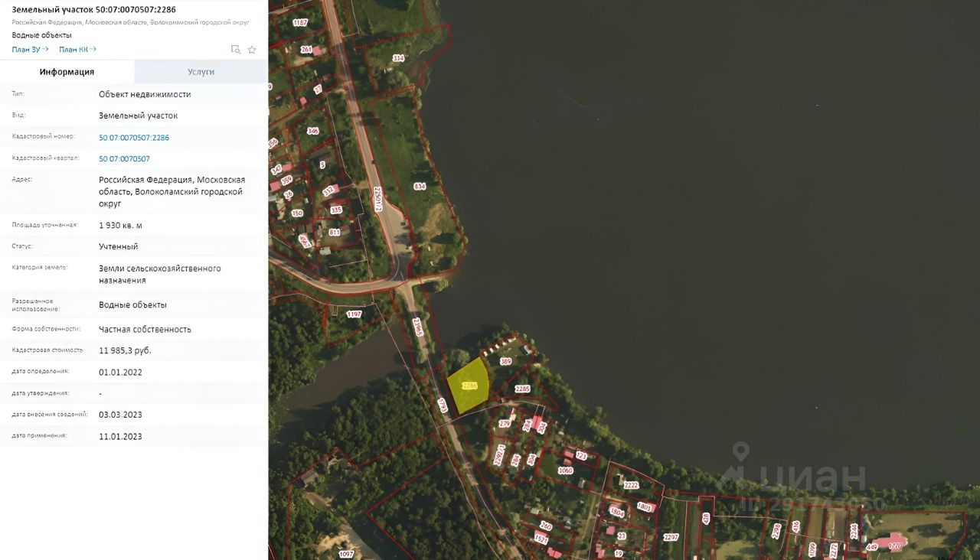Select parcel 811 on the map
This screenshot has width=980, height=560.
click(335, 232)
